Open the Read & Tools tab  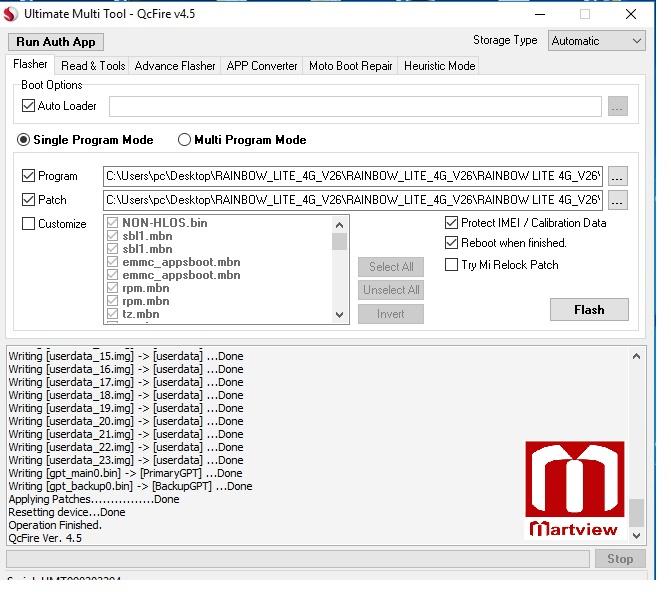tap(93, 66)
